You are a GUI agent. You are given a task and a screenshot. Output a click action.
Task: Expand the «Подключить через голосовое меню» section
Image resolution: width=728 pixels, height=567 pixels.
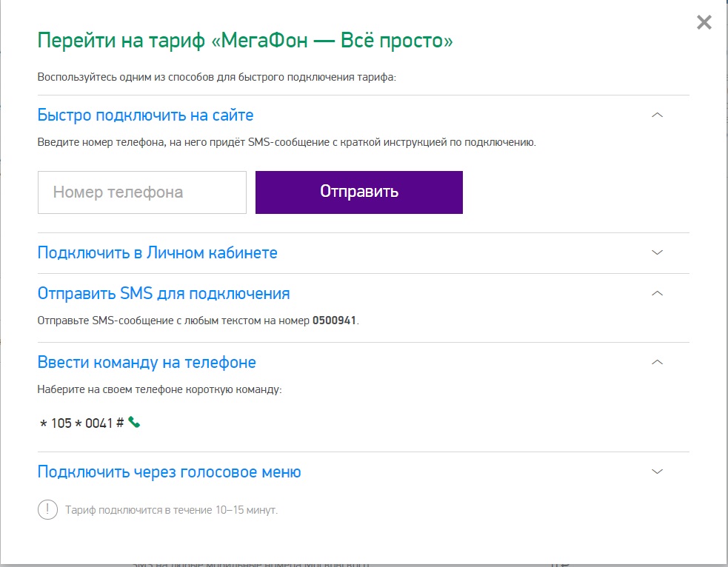click(x=655, y=470)
